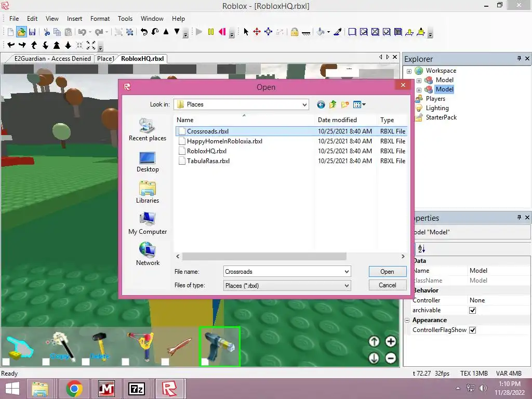Open the Undo history dropdown arrow

tap(90, 32)
